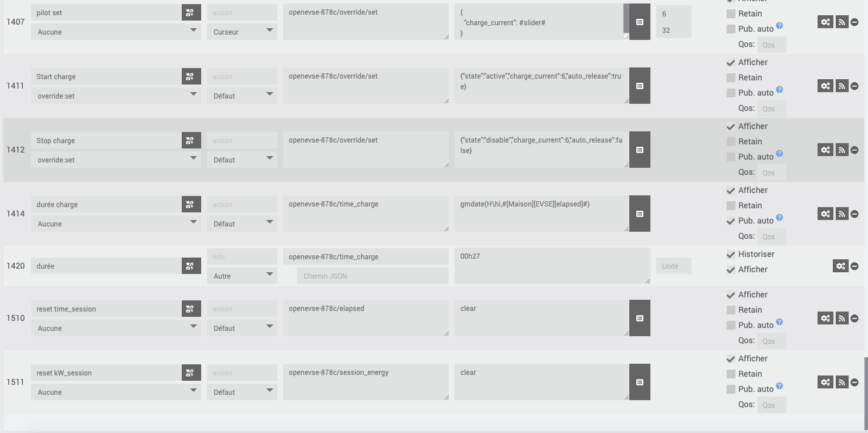Test the Stop charge command via its RSS icon
Viewport: 868px width, 433px height.
click(x=842, y=150)
